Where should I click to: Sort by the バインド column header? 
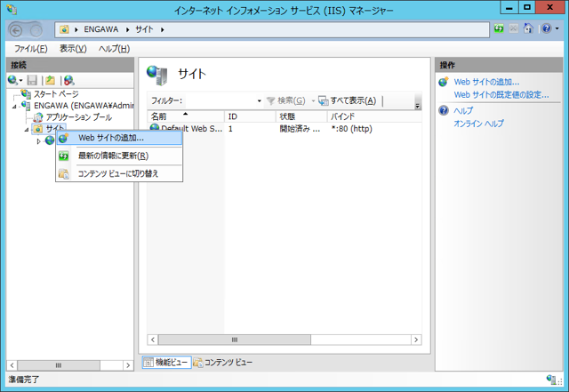pos(374,116)
